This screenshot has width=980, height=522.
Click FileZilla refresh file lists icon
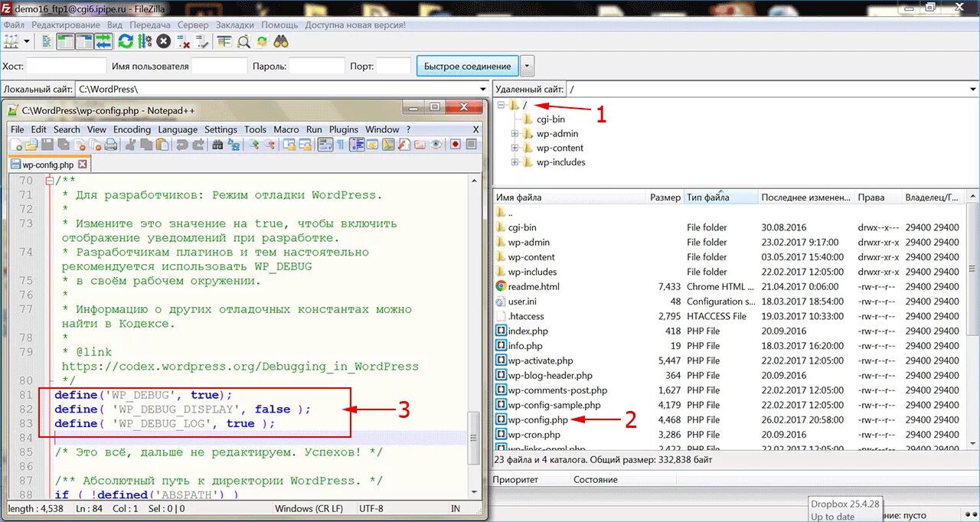(x=126, y=41)
